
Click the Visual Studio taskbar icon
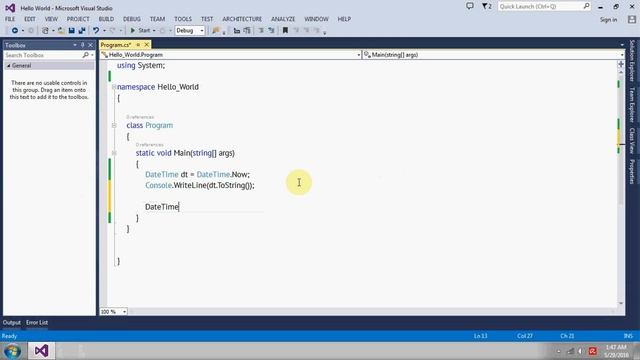(41, 351)
